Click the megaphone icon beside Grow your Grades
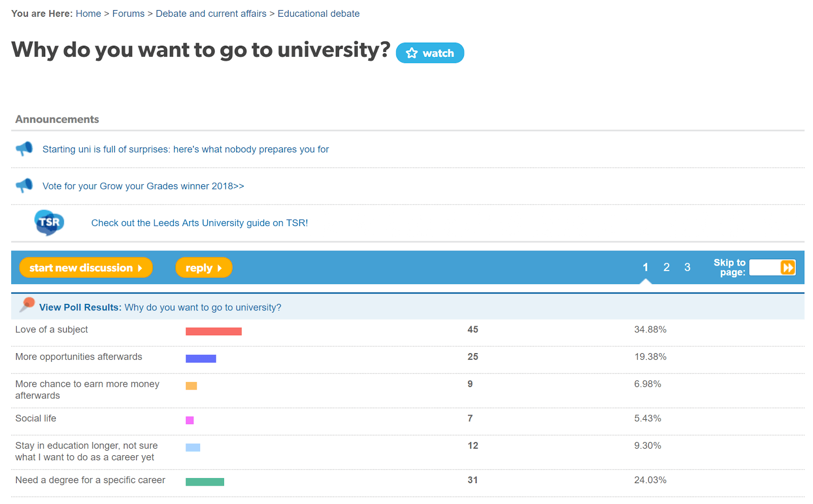The height and width of the screenshot is (504, 813). (24, 185)
